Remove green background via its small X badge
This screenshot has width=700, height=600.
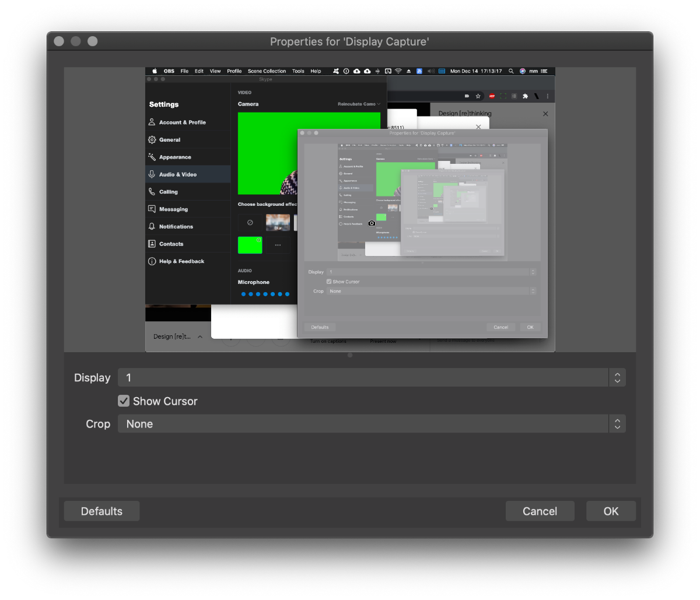tap(259, 240)
